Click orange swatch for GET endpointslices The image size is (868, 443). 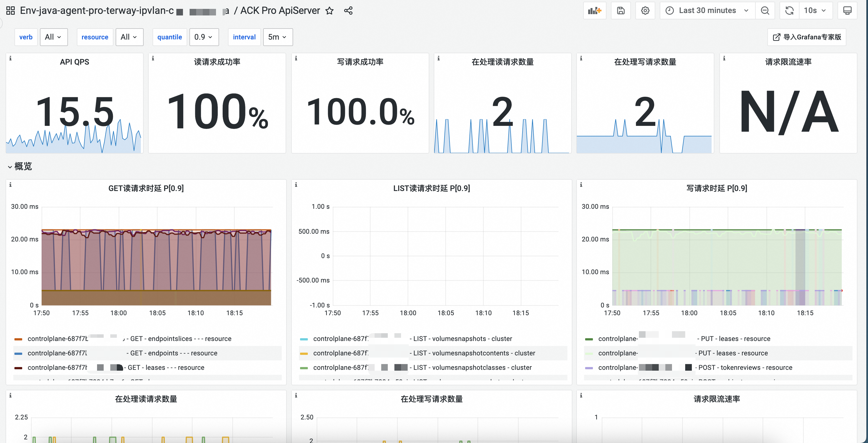point(18,339)
